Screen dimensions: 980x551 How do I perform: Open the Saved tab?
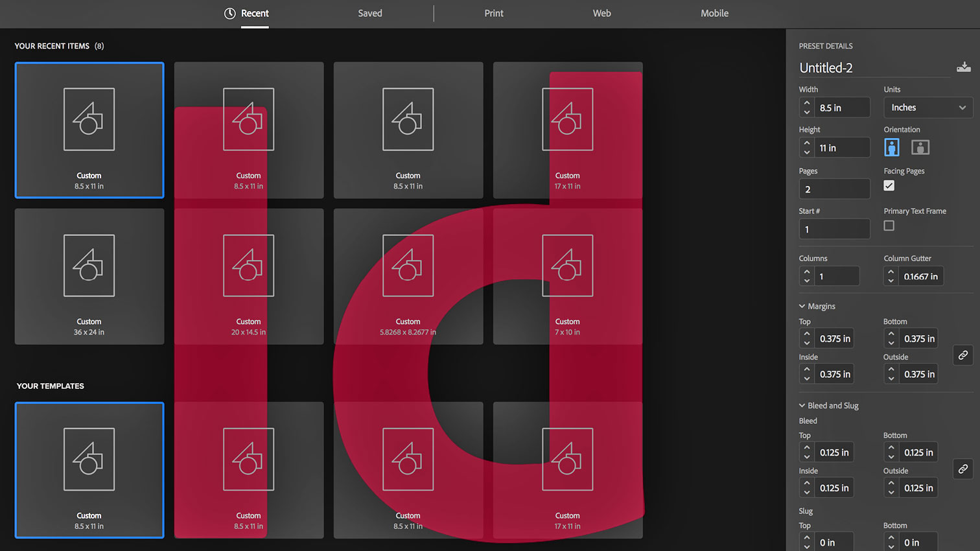[x=370, y=13]
